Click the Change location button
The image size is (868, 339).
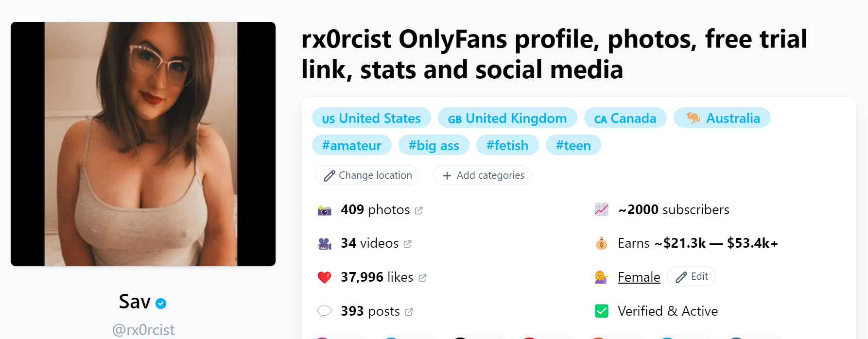tap(367, 175)
